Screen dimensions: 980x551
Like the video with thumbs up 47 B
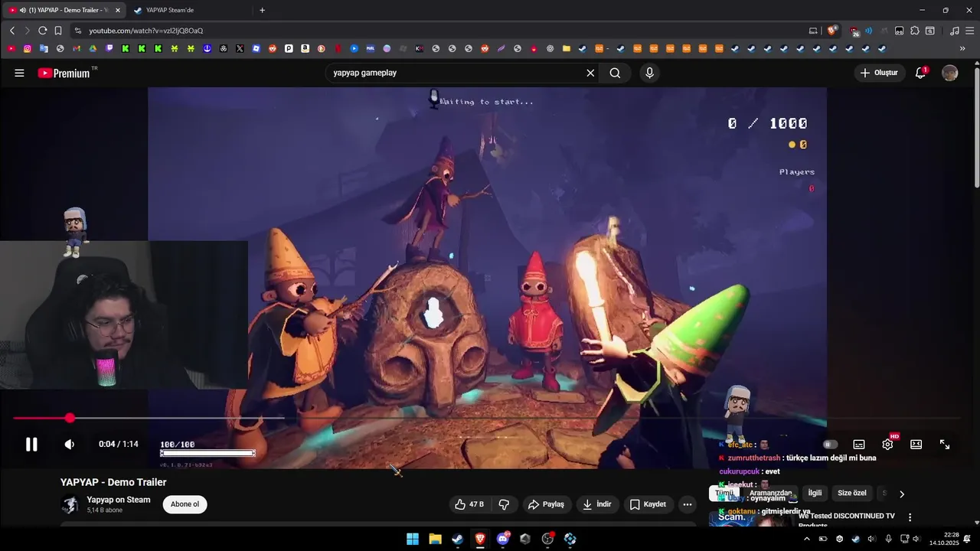tap(469, 504)
